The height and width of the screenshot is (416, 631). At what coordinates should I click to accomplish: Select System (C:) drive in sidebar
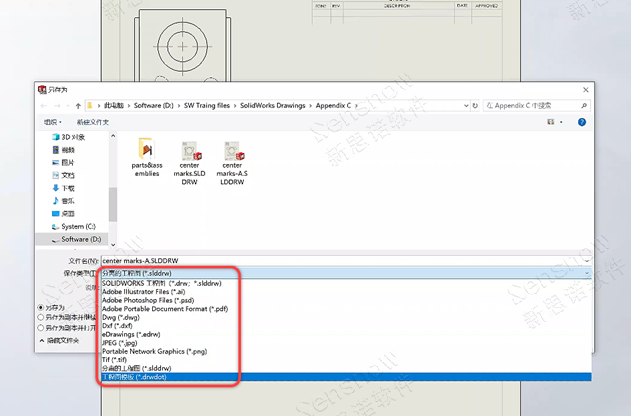(79, 226)
